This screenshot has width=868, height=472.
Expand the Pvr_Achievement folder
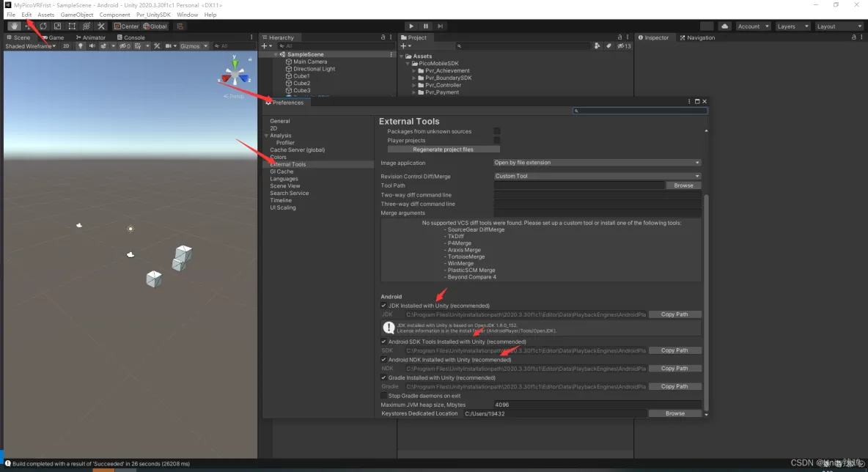coord(413,71)
